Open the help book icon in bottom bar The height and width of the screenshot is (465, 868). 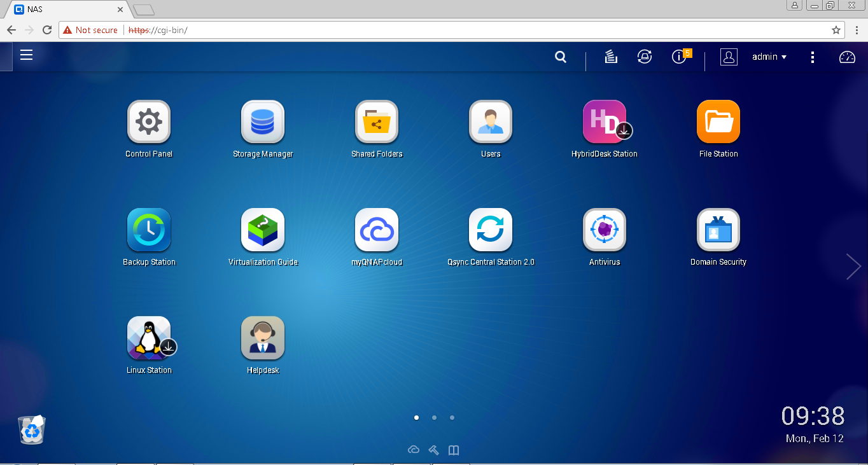[454, 450]
